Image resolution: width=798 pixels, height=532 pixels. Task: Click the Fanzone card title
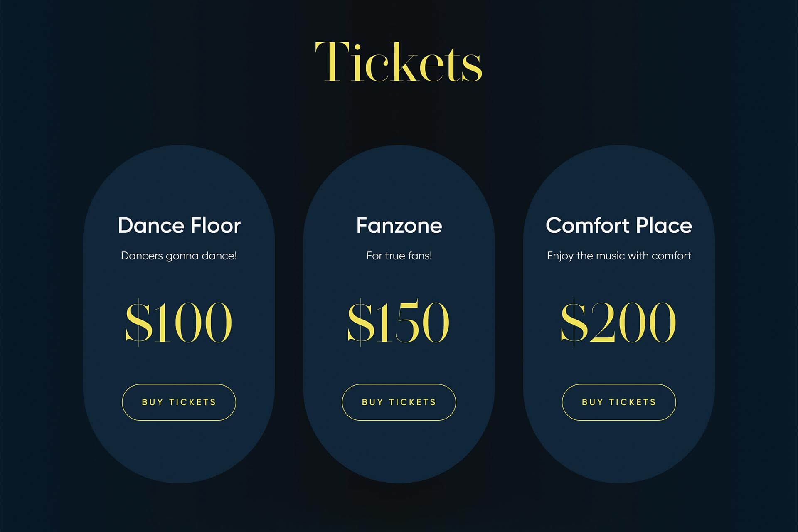[x=399, y=225]
